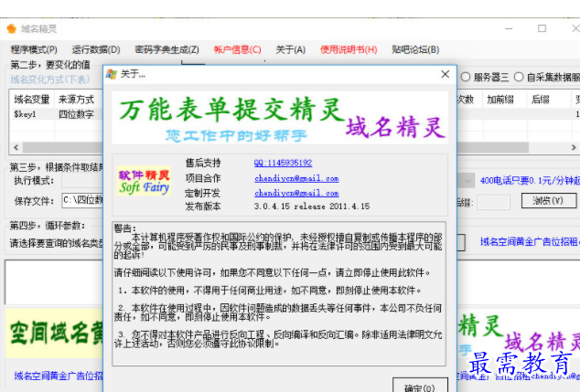This screenshot has width=580, height=392.
Task: Click the 来源方式 column header
Action: coord(76,100)
